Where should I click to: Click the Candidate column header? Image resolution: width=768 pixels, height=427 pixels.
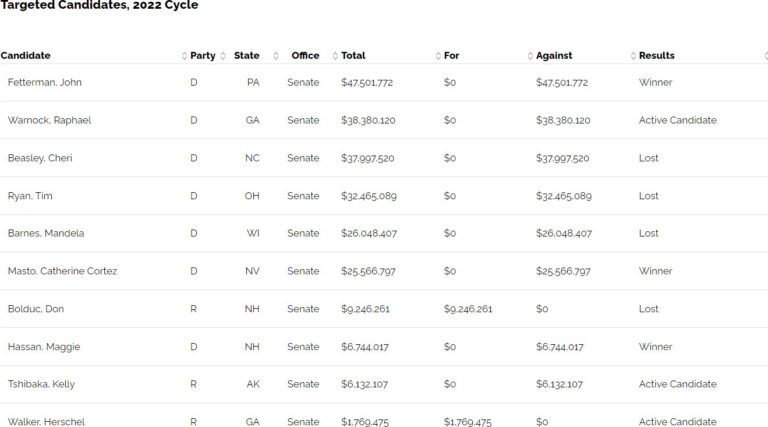point(25,55)
